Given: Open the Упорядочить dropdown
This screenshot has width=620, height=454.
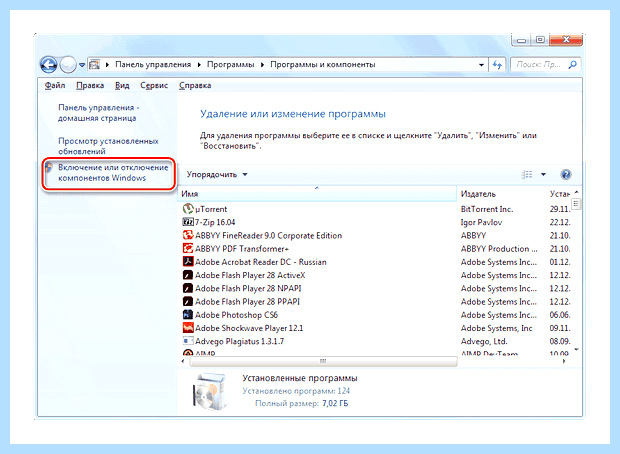Looking at the screenshot, I should 217,174.
